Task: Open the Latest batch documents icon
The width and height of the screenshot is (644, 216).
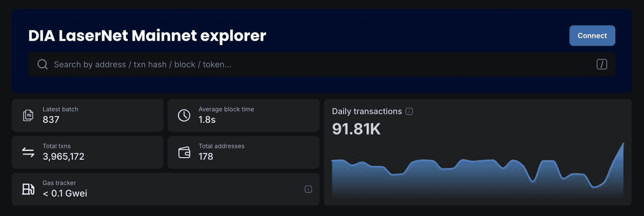Action: 28,116
